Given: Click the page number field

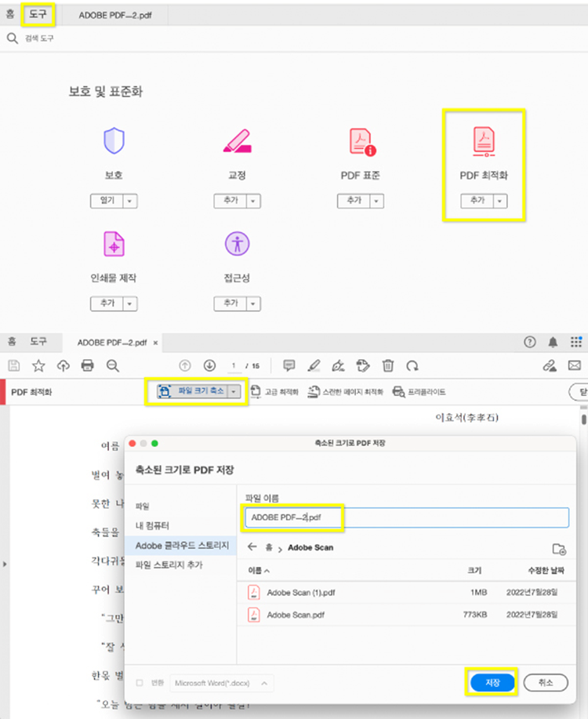Looking at the screenshot, I should [234, 366].
